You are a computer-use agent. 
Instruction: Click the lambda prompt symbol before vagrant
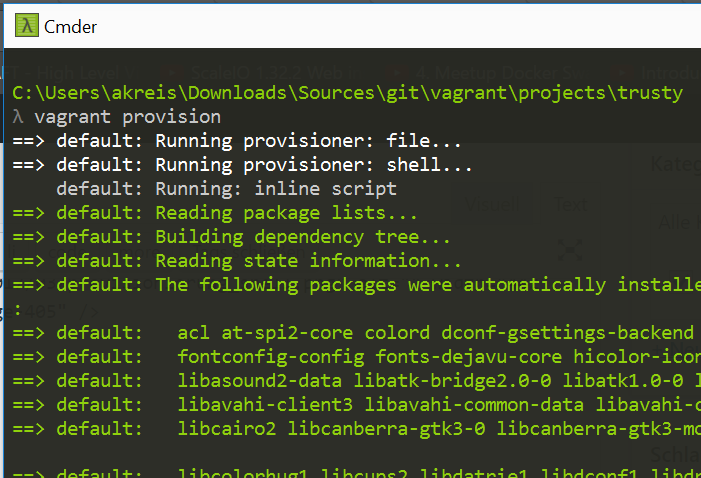[18, 117]
